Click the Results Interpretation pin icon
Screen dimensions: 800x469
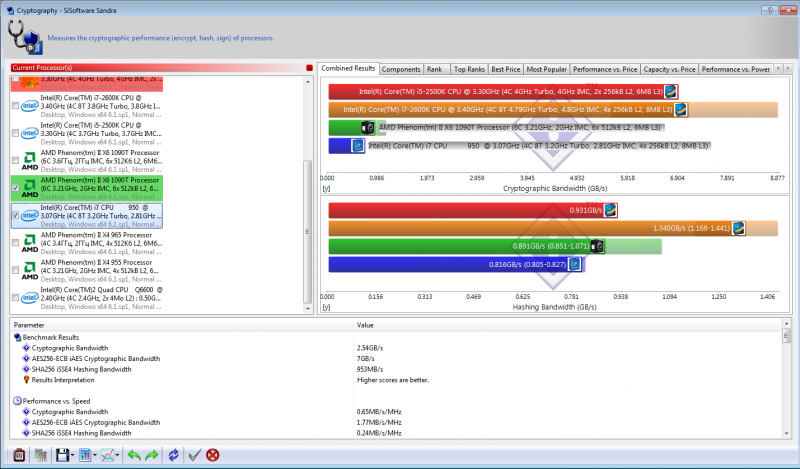[27, 380]
